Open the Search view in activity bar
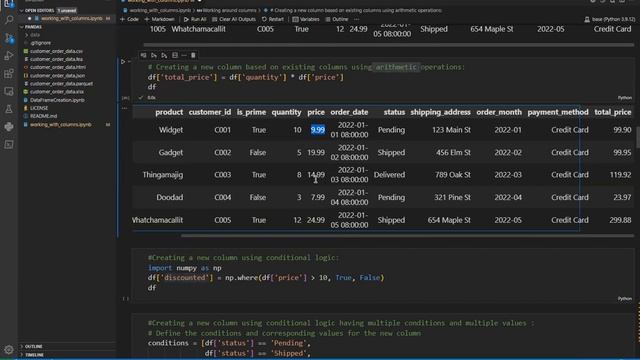640x360 pixels. click(9, 19)
